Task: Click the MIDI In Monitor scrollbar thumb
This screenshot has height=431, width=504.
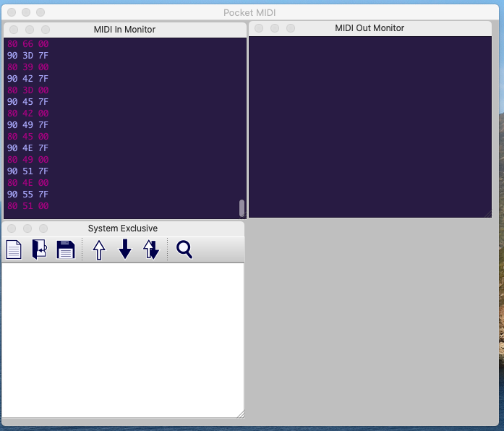Action: (x=242, y=208)
